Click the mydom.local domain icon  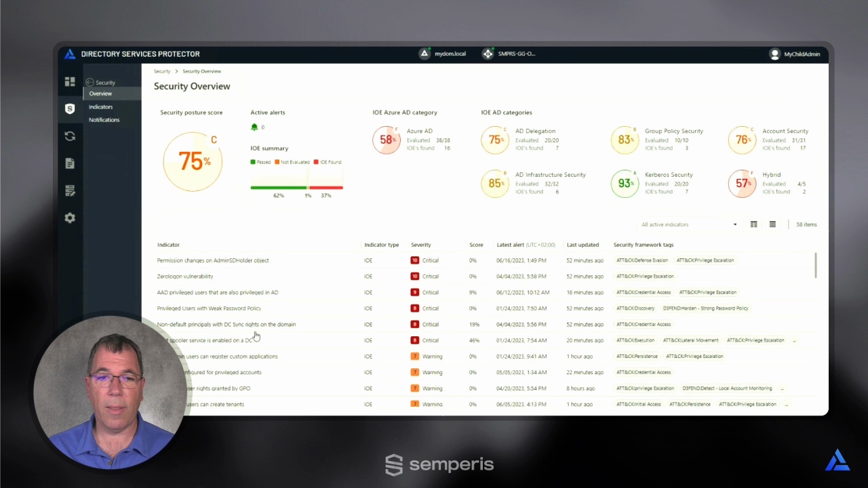click(x=425, y=54)
